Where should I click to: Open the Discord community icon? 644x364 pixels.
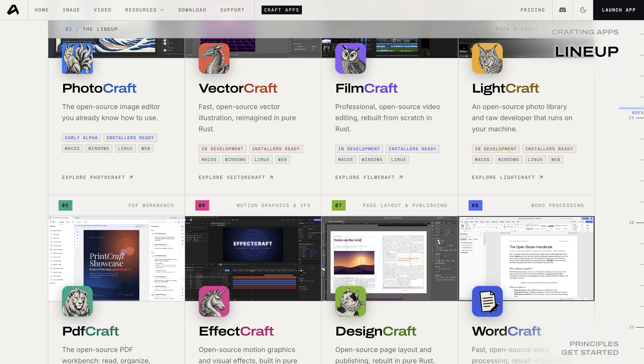(563, 10)
